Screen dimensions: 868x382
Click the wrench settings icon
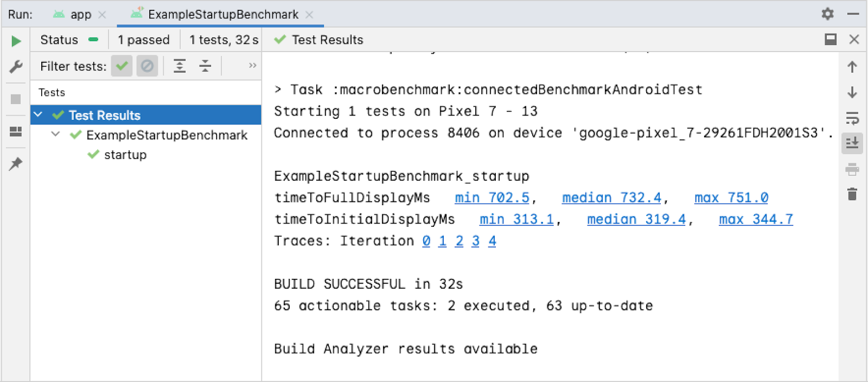tap(16, 67)
